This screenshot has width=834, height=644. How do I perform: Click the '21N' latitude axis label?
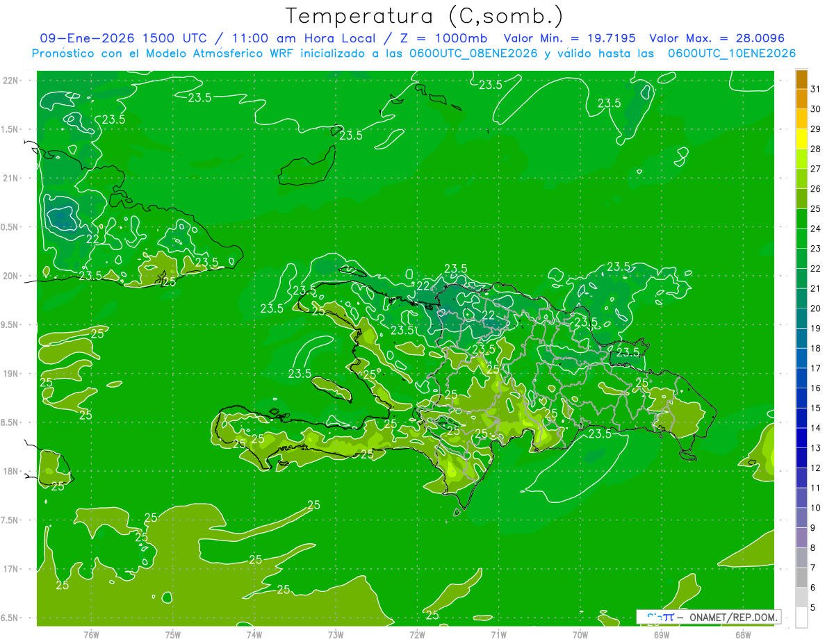pyautogui.click(x=12, y=179)
